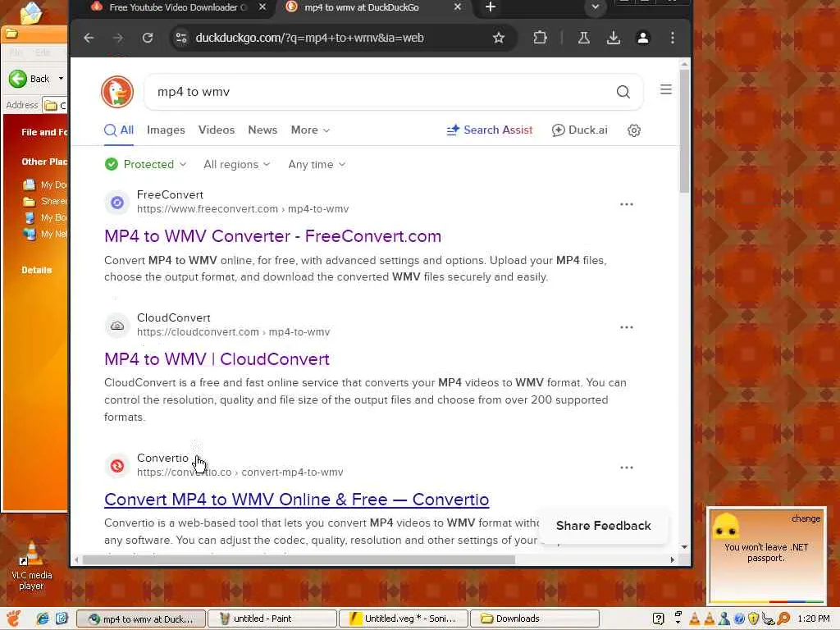Switch to the News tab
The width and height of the screenshot is (840, 630).
[262, 130]
